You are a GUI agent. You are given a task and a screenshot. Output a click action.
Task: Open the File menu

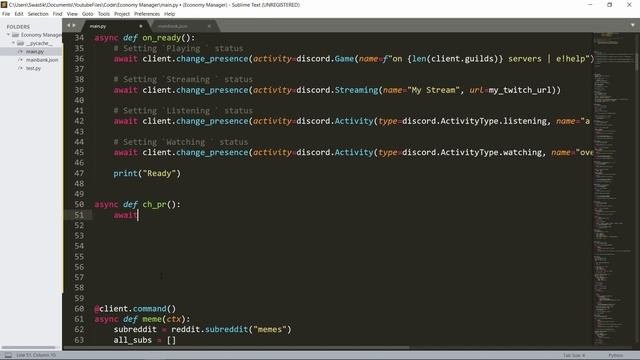6,14
